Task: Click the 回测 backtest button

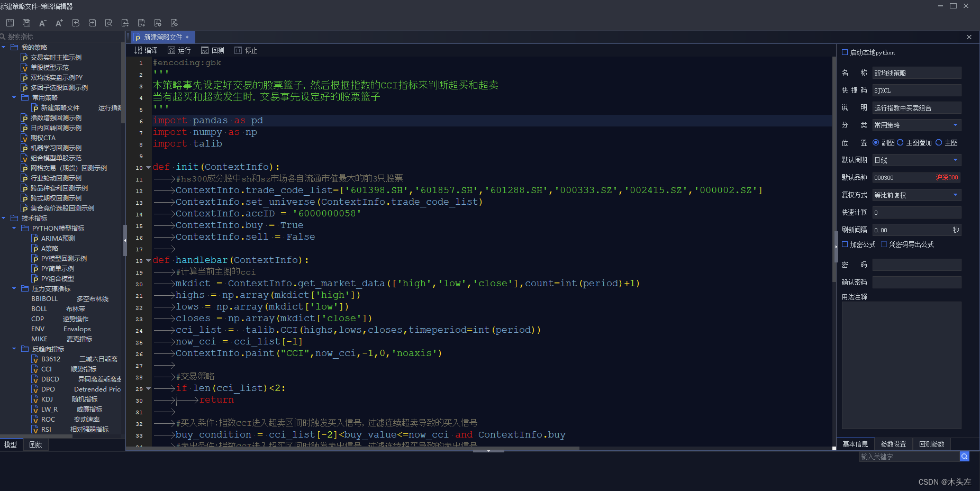Action: pyautogui.click(x=213, y=50)
